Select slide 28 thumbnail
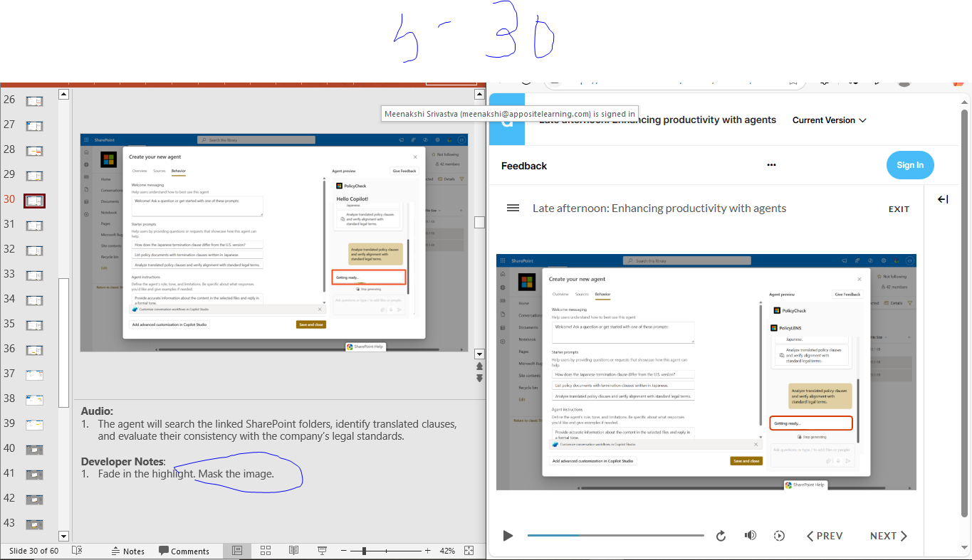The height and width of the screenshot is (560, 972). click(x=34, y=151)
